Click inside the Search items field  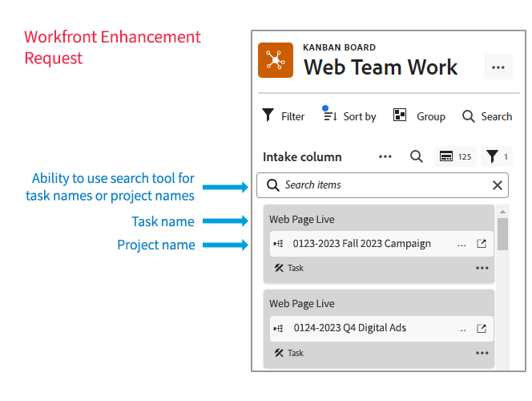(x=377, y=185)
